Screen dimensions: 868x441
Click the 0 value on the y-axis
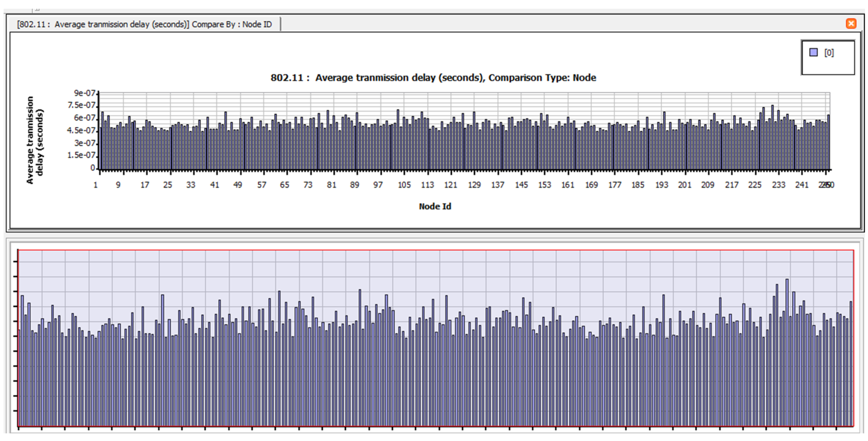92,168
